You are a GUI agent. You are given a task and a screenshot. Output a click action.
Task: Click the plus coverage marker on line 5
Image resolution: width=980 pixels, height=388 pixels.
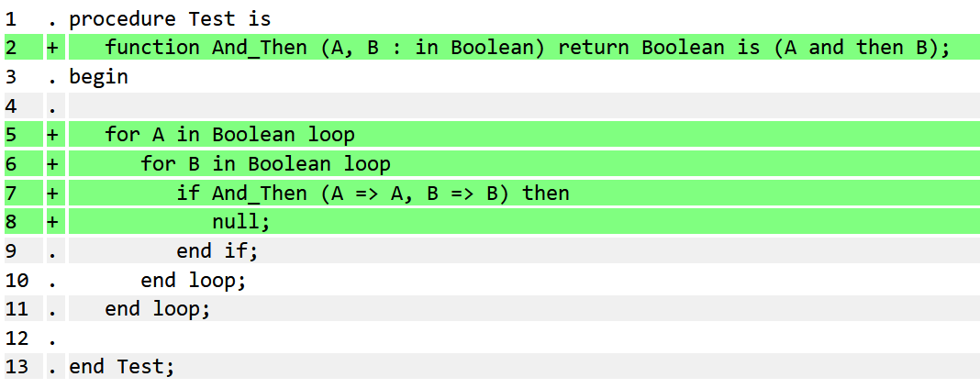coord(53,135)
